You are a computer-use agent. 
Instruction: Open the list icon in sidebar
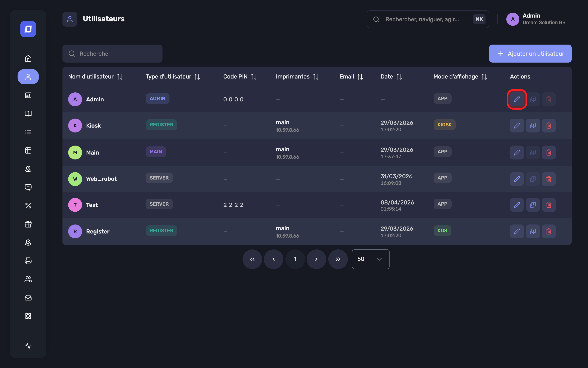click(x=28, y=132)
